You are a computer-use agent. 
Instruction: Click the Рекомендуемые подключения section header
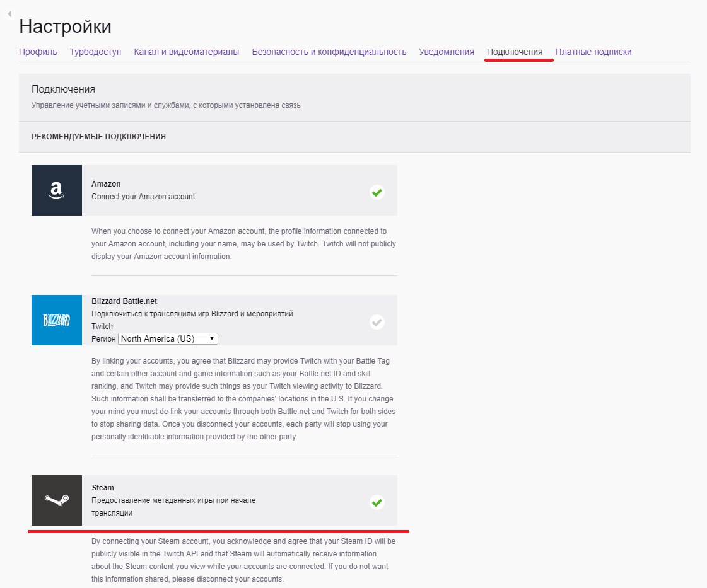pos(98,137)
